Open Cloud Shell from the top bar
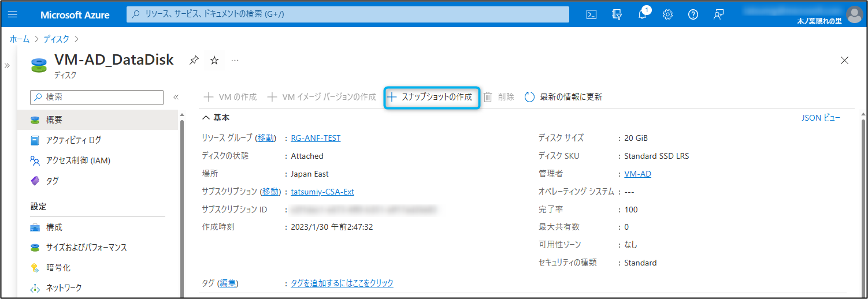Image resolution: width=868 pixels, height=299 pixels. pyautogui.click(x=591, y=15)
